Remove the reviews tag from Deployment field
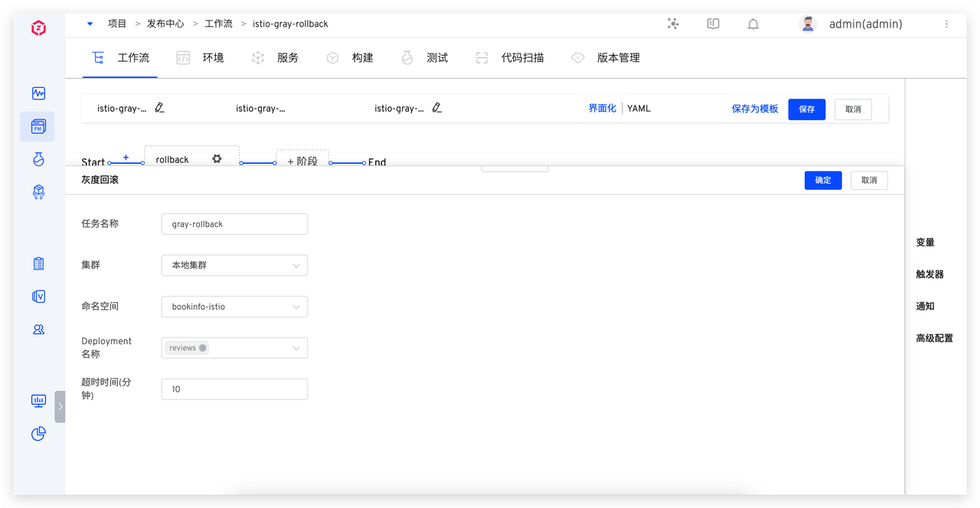 203,348
